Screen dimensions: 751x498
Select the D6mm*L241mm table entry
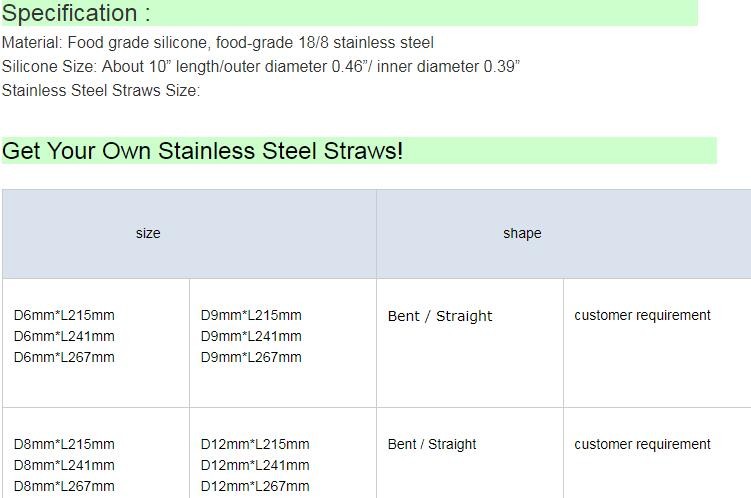click(x=64, y=336)
